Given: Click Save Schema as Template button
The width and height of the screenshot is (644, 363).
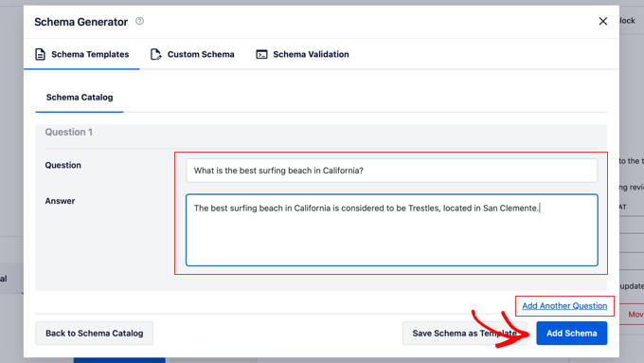Looking at the screenshot, I should coord(464,333).
